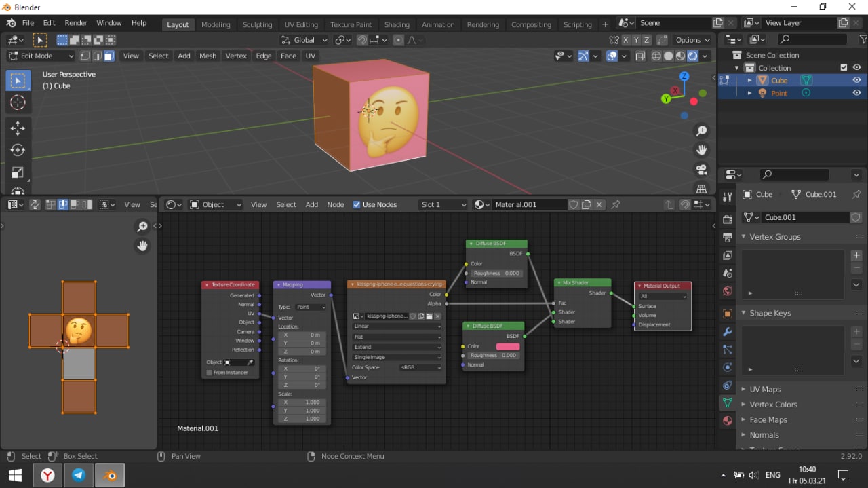Open the Material properties tab
Screen dimensions: 868x488
click(728, 420)
